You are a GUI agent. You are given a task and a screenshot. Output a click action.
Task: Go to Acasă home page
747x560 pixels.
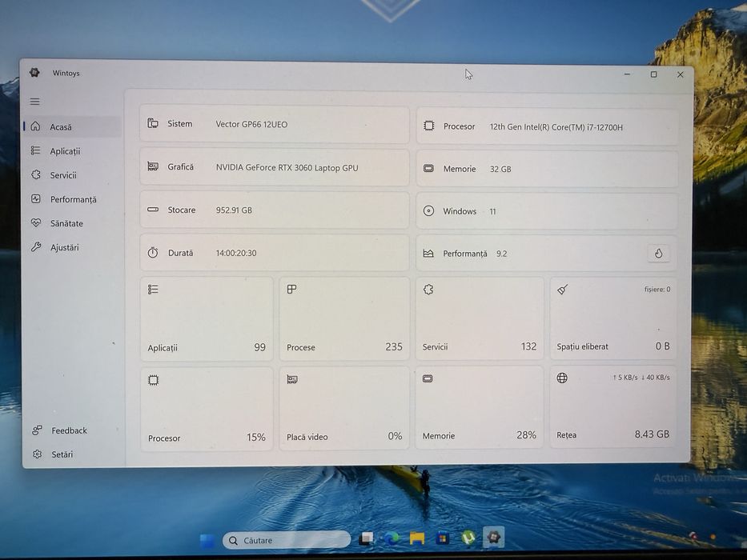pos(72,126)
